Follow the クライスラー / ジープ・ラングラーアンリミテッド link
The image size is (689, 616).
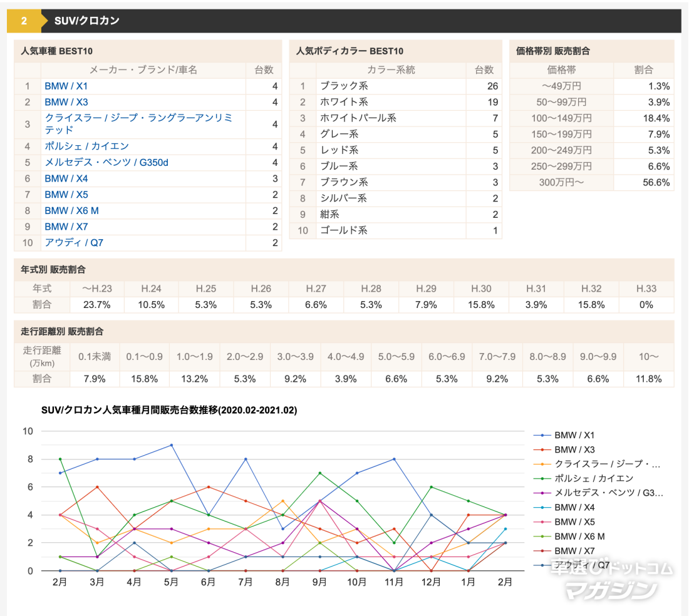(x=138, y=124)
